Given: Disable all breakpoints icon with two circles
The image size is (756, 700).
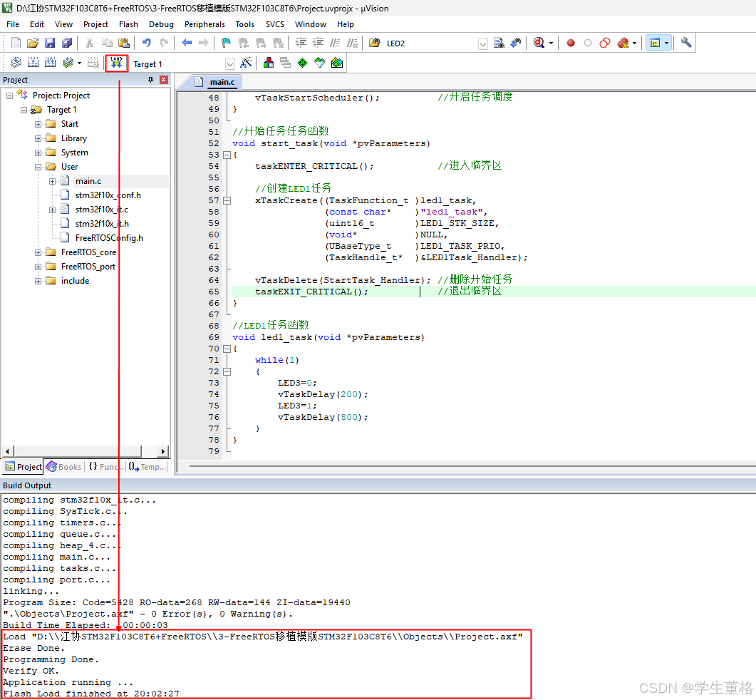Looking at the screenshot, I should pyautogui.click(x=605, y=43).
